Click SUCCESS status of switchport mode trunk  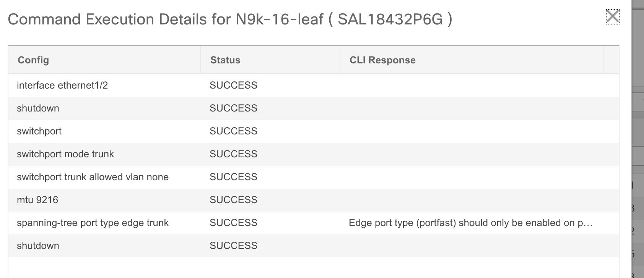point(233,154)
